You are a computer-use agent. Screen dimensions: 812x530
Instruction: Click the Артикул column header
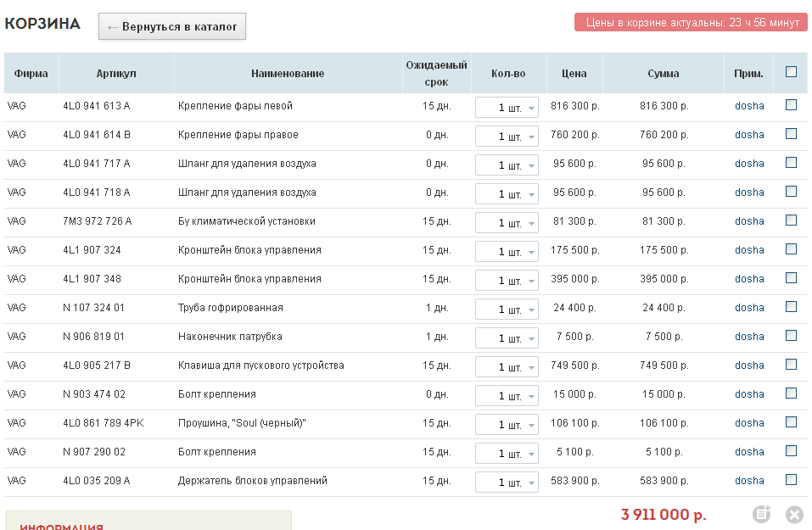[116, 74]
